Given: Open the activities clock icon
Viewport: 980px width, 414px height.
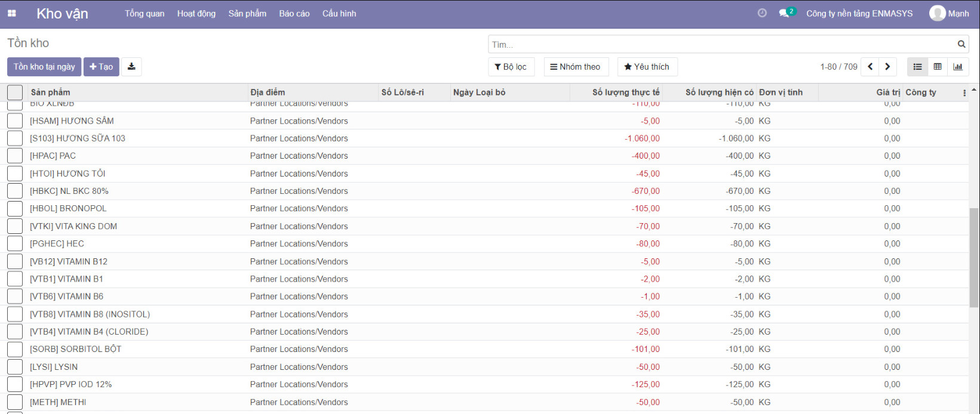Looking at the screenshot, I should click(x=762, y=13).
